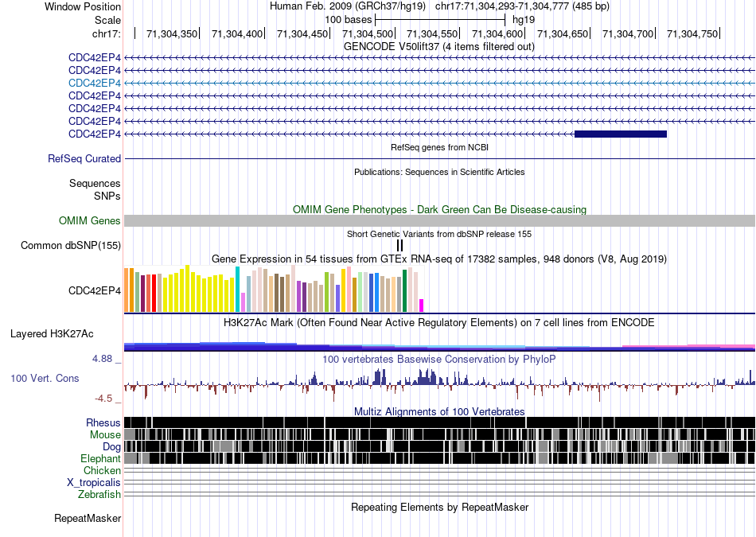
Task: Click the 71,304,350 ruler coordinate
Action: [172, 33]
